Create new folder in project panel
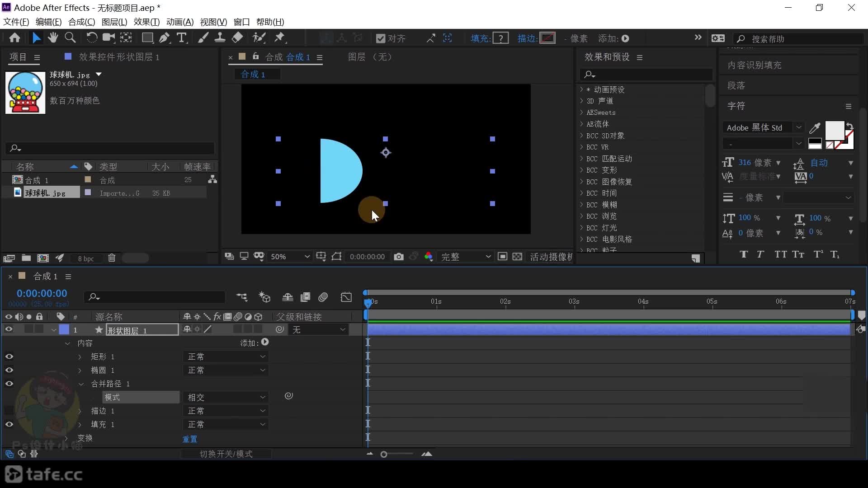The image size is (868, 488). tap(26, 258)
